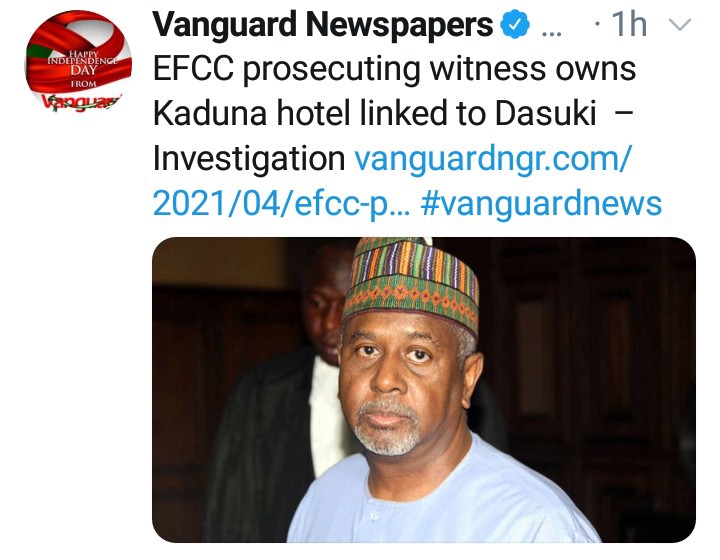Open the Vanguard Newspapers profile avatar

click(78, 64)
